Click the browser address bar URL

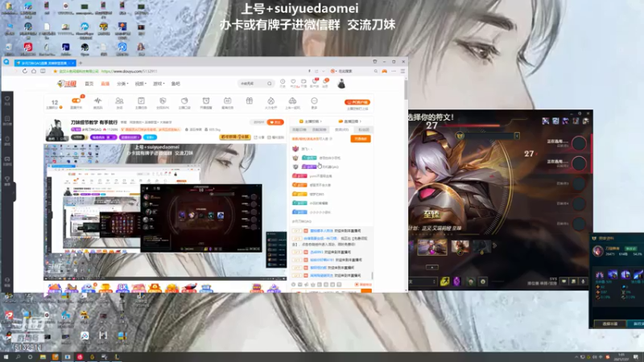click(129, 71)
